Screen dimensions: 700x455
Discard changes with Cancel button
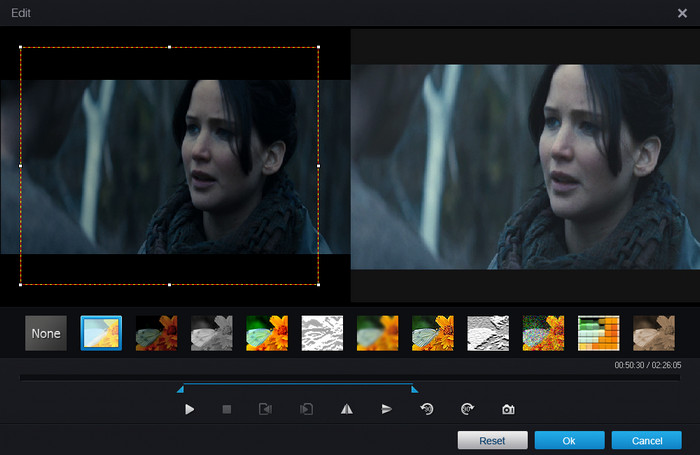click(x=646, y=440)
